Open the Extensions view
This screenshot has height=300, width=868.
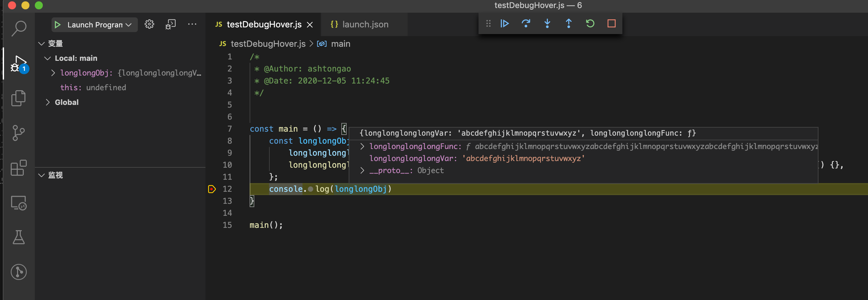point(18,168)
